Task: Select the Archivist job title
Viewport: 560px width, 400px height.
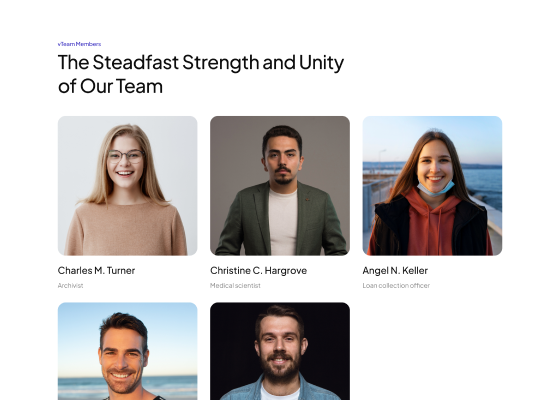Action: click(x=70, y=285)
